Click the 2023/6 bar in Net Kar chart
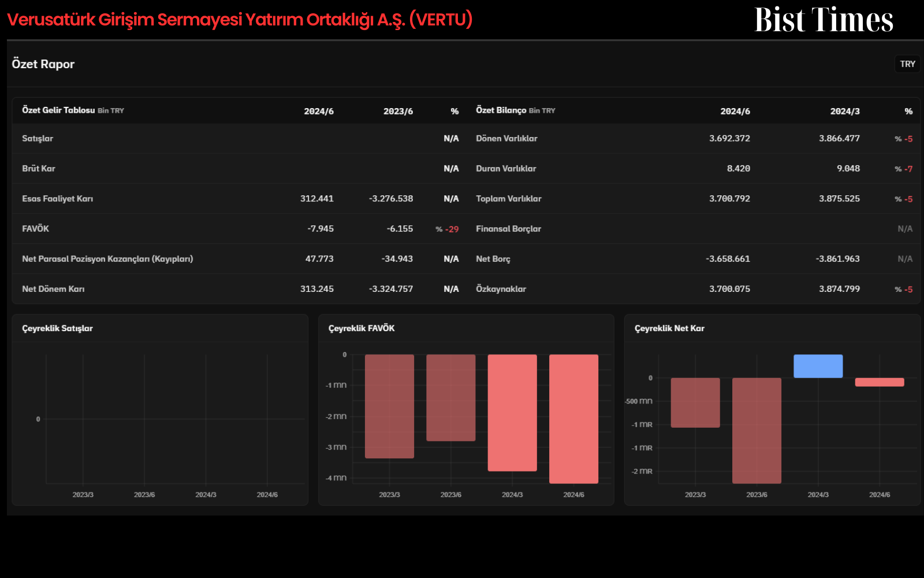 [757, 431]
